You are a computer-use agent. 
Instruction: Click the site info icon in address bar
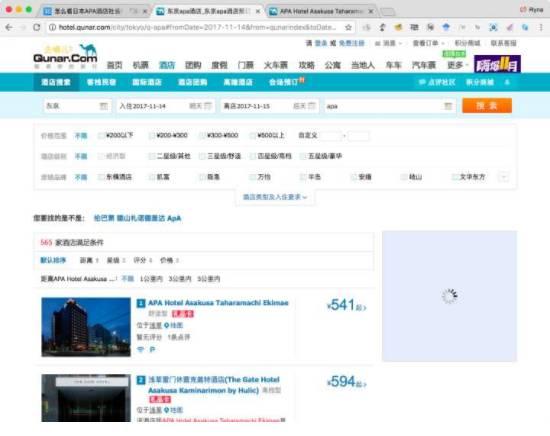pyautogui.click(x=52, y=27)
